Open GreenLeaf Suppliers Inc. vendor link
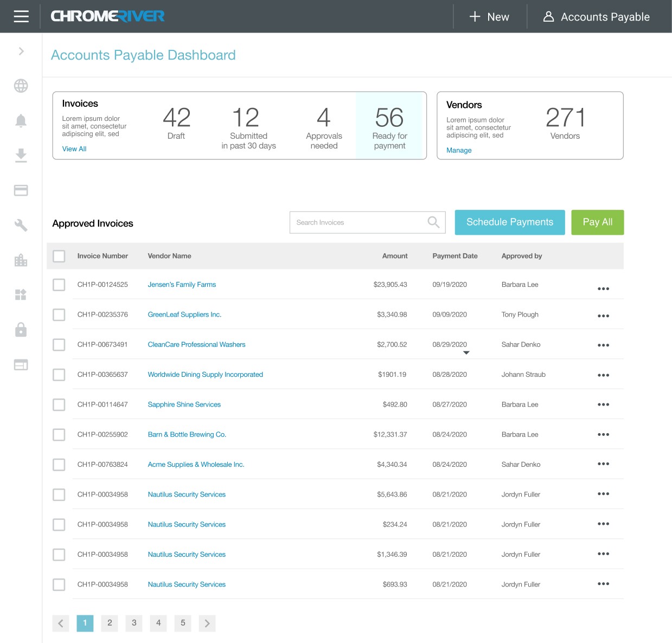The height and width of the screenshot is (643, 672). pos(184,314)
